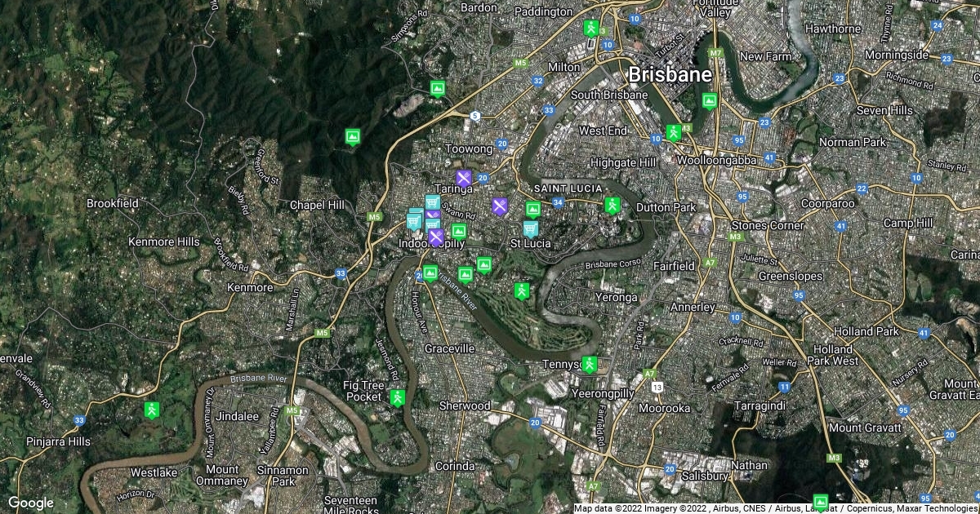
Task: Click the shopping cart marker beside Swann Rd
Action: pos(433,202)
